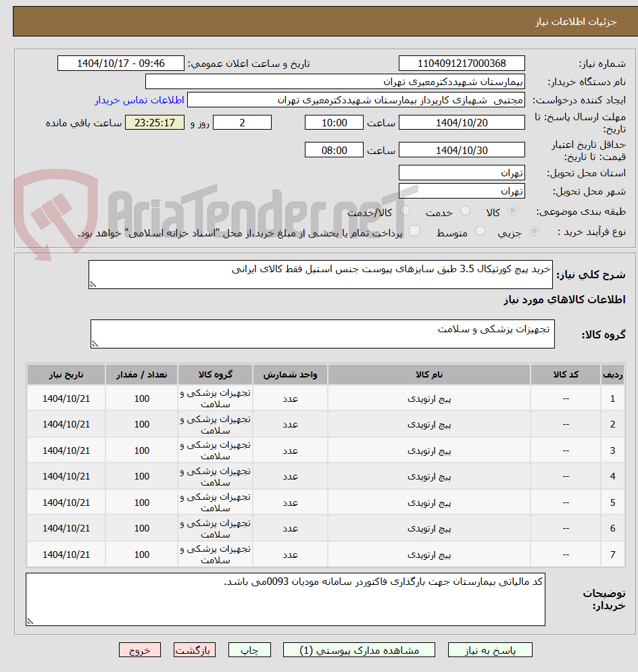Click the resize handle of گروه کالا box

pyautogui.click(x=95, y=344)
